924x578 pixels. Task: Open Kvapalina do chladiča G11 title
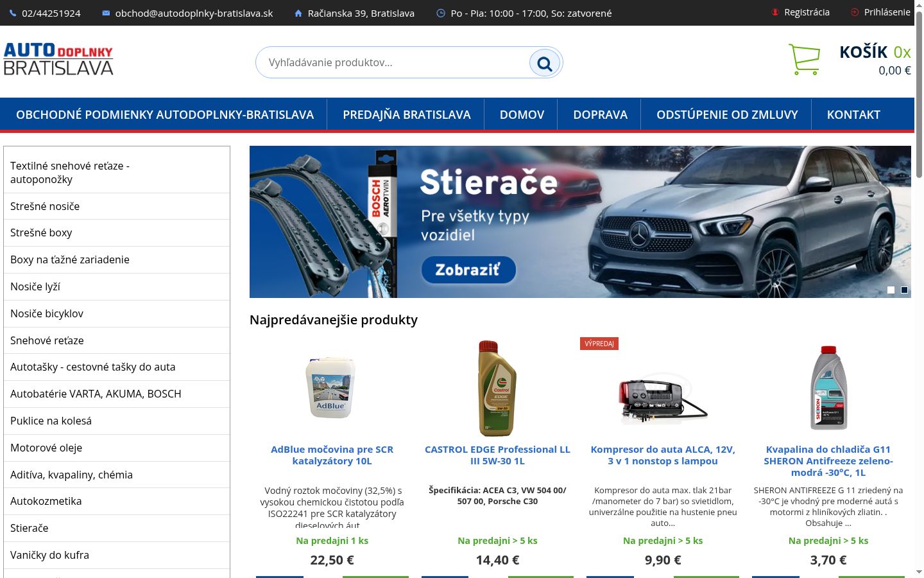828,461
